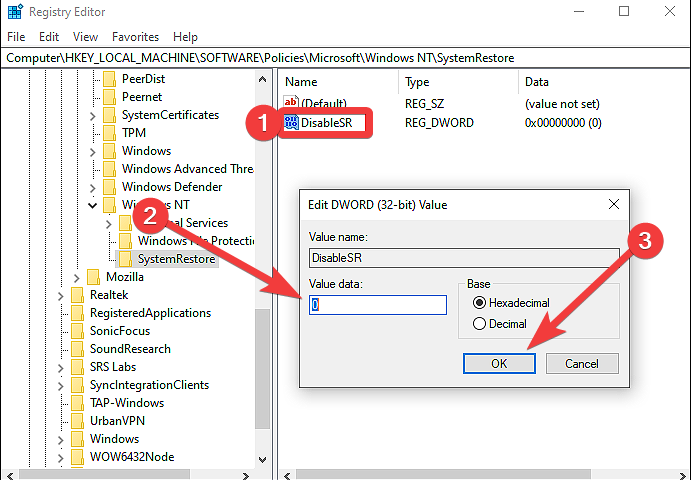The width and height of the screenshot is (691, 480).
Task: Click the DisableSR DWORD value icon
Action: (292, 123)
